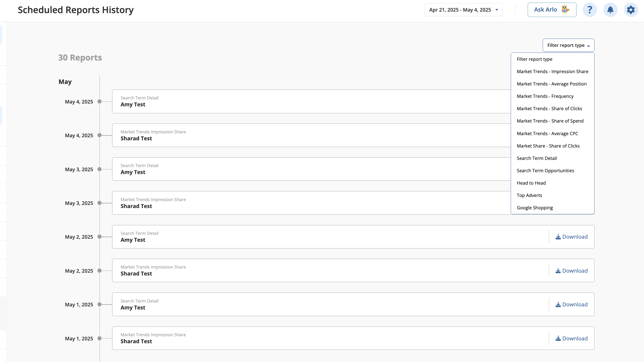This screenshot has height=362, width=644.
Task: Select Top Adverts filter option
Action: click(x=552, y=195)
